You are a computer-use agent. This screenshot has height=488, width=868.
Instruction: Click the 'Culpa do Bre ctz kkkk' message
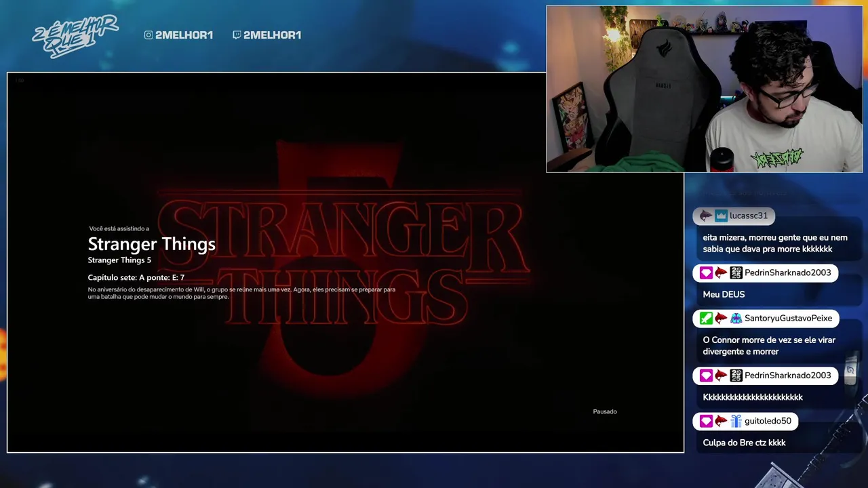(x=744, y=443)
